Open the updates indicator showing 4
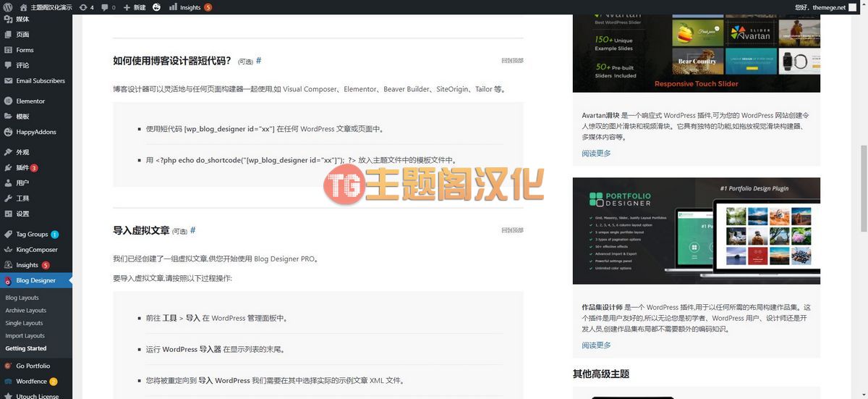868x399 pixels. pos(87,7)
